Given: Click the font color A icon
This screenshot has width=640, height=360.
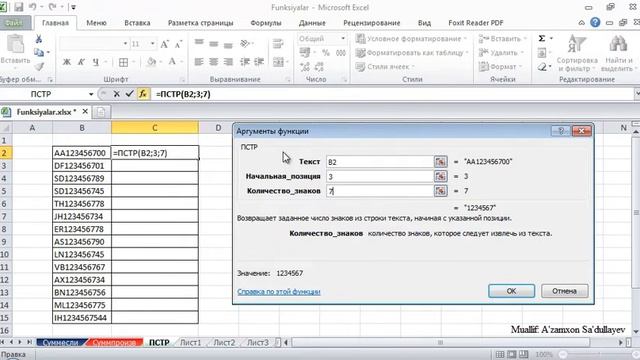Looking at the screenshot, I should 172,62.
